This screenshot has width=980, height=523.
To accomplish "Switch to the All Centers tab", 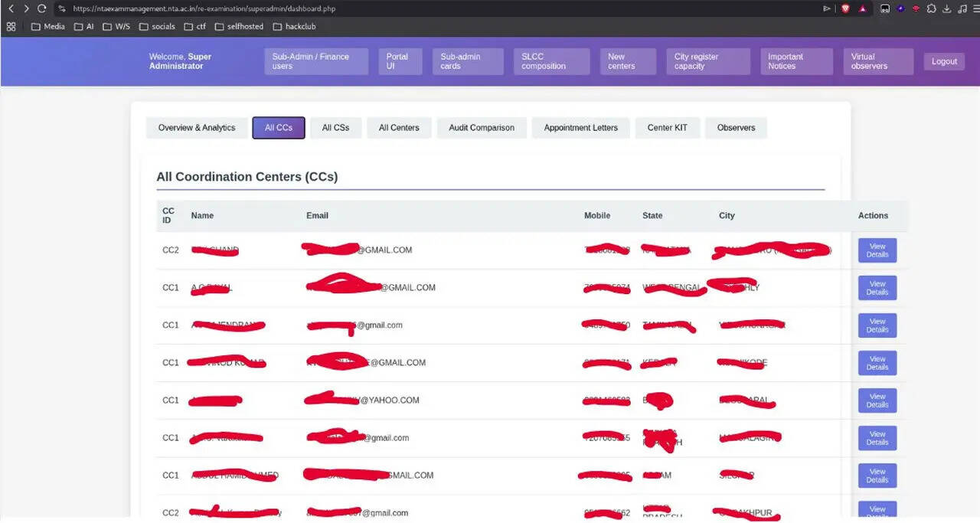I will [399, 128].
